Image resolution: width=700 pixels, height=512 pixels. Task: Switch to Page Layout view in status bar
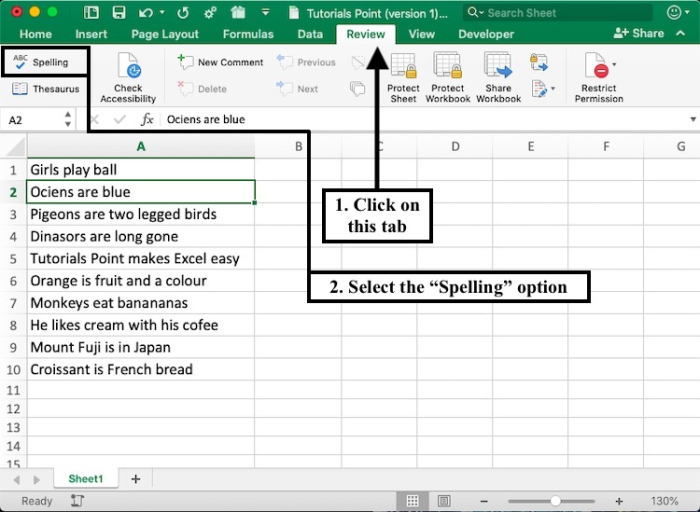click(444, 501)
